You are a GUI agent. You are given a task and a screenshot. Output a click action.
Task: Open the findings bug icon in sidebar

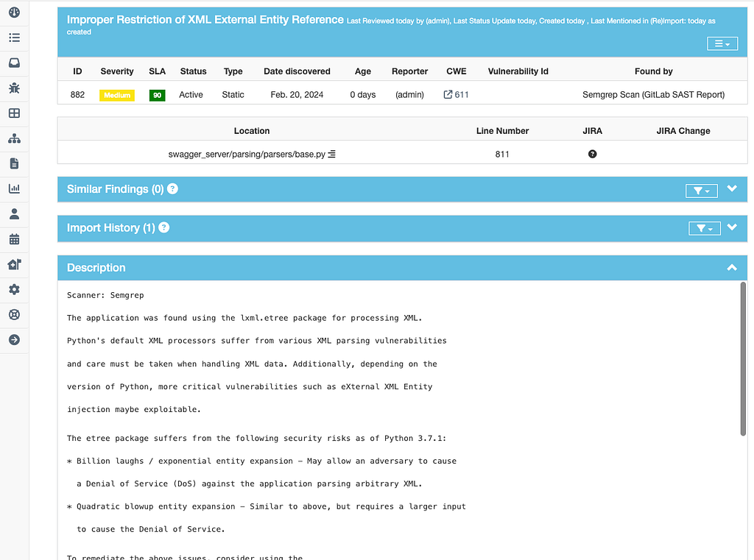[15, 88]
